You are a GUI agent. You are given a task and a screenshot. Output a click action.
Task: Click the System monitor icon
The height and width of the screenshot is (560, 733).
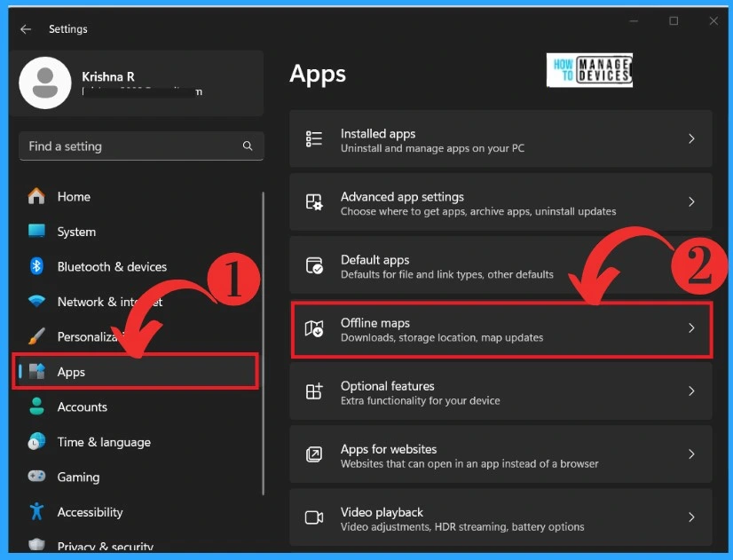point(36,231)
